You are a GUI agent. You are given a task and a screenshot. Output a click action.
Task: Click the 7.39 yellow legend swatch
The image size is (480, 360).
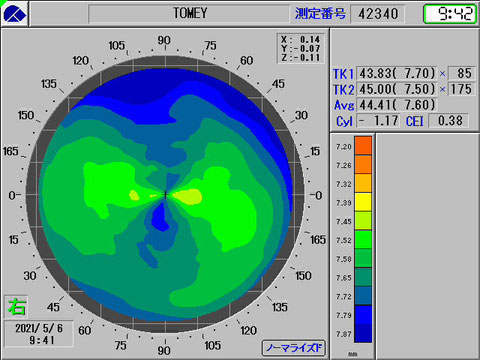coord(363,202)
